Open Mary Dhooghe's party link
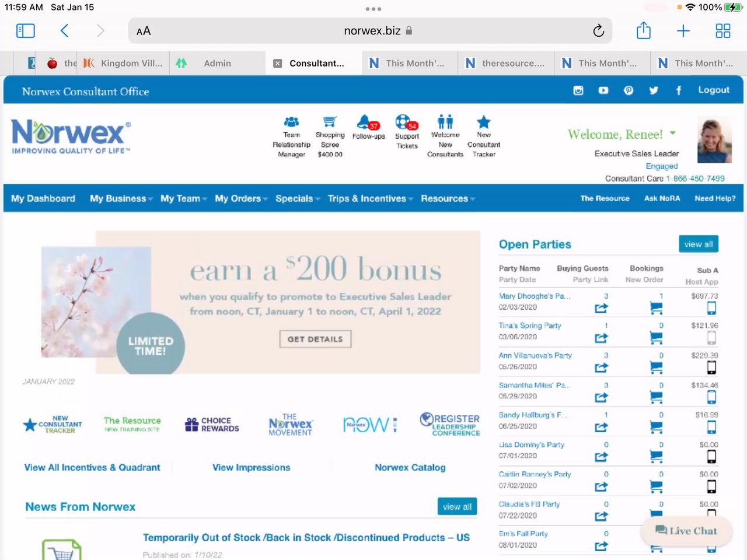747x560 pixels. (535, 296)
